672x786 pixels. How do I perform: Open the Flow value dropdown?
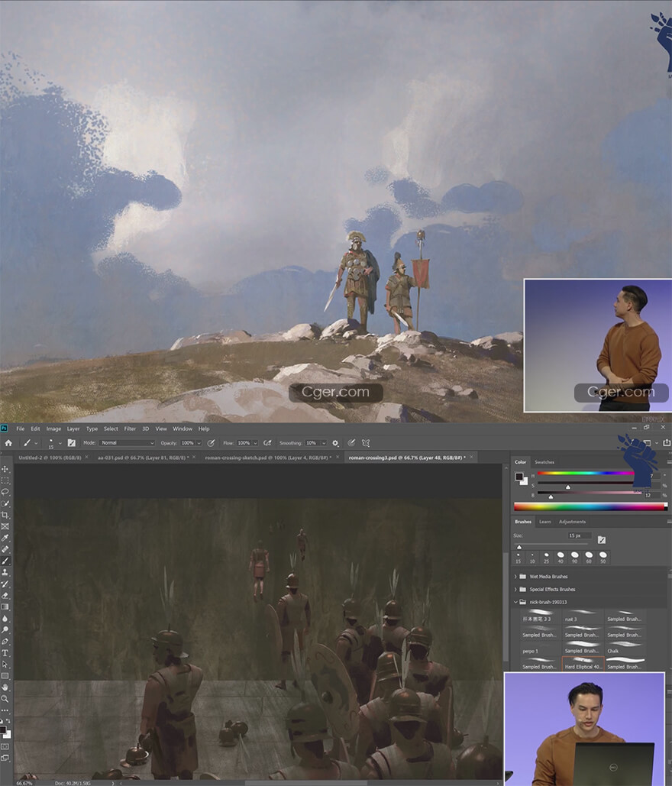pos(254,443)
